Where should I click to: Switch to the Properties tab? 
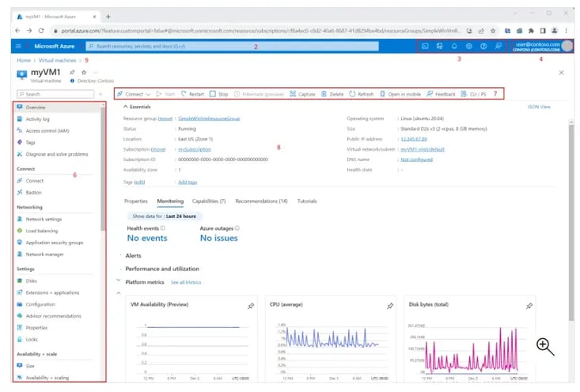tap(136, 202)
